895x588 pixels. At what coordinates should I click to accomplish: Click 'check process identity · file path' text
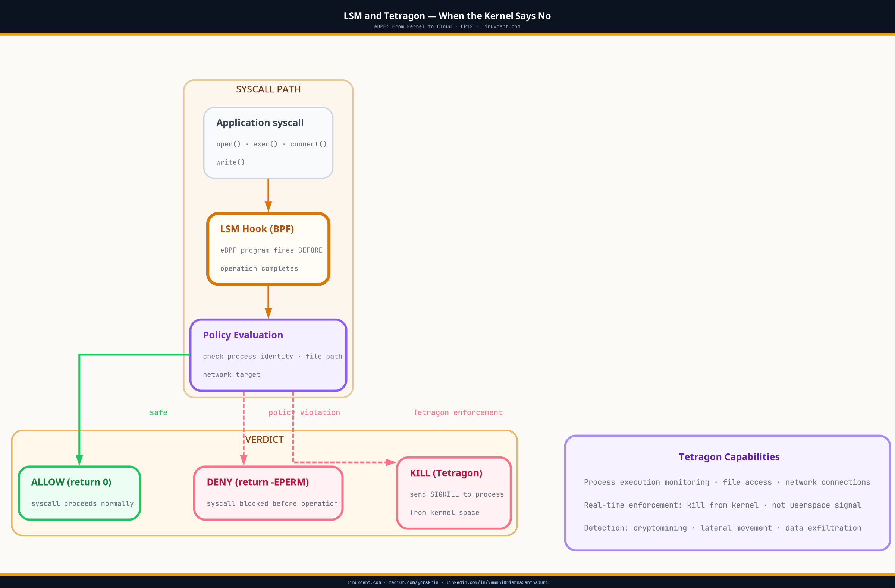tap(273, 357)
